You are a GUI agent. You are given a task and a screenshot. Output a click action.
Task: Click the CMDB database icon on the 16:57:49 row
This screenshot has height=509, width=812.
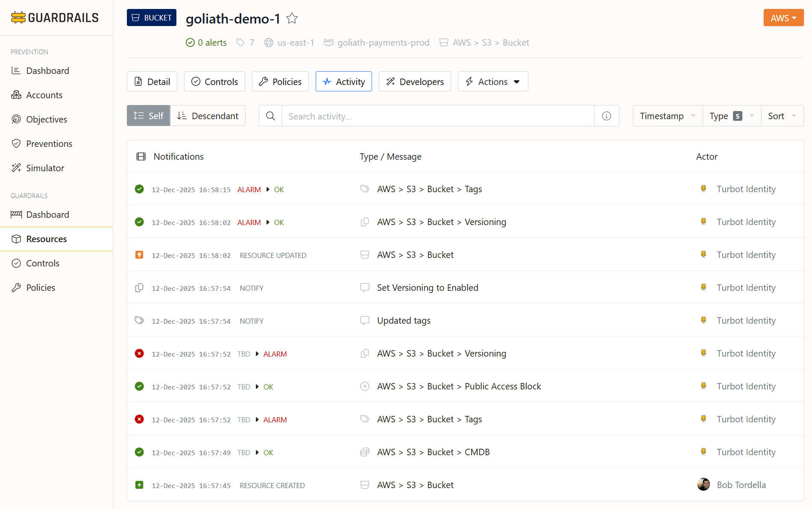click(x=365, y=452)
